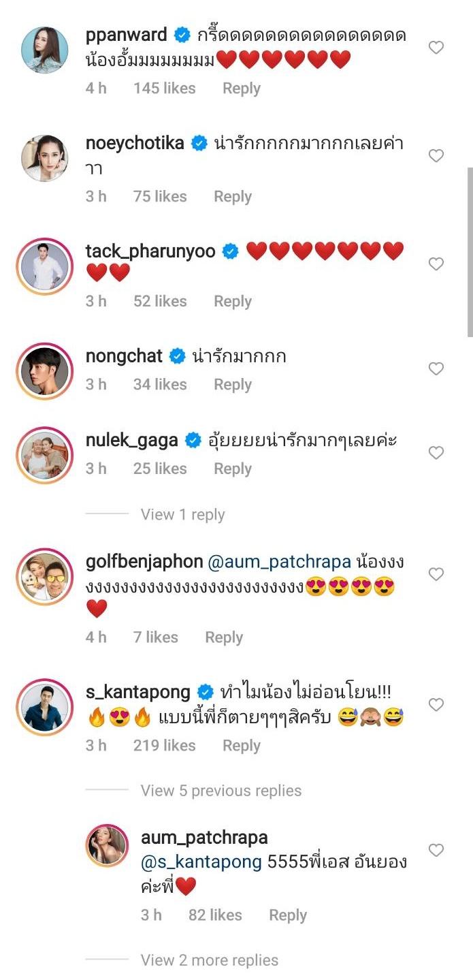Screen dimensions: 473x980
Task: Like s_kantapong's comment
Action: [436, 704]
